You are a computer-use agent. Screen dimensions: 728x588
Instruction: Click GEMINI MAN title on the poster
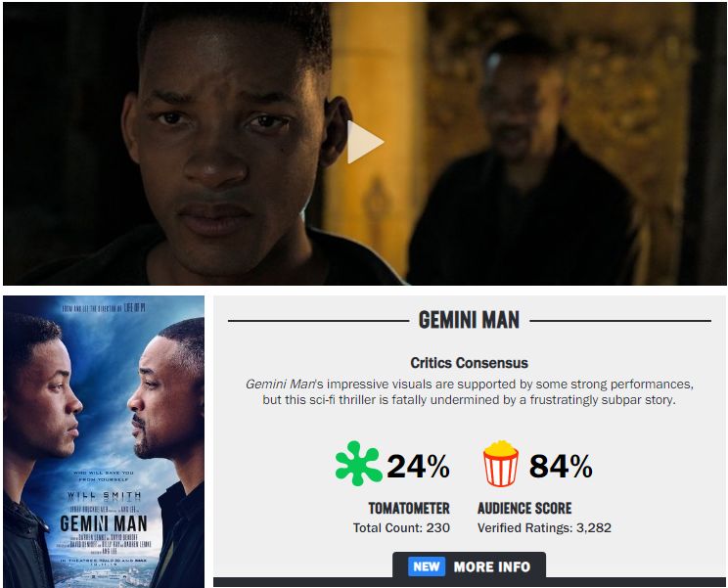[x=104, y=523]
